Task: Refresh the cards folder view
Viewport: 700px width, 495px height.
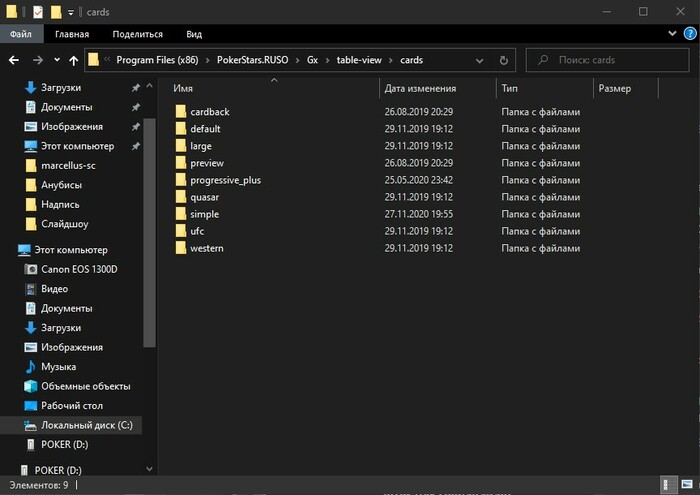Action: pyautogui.click(x=504, y=60)
